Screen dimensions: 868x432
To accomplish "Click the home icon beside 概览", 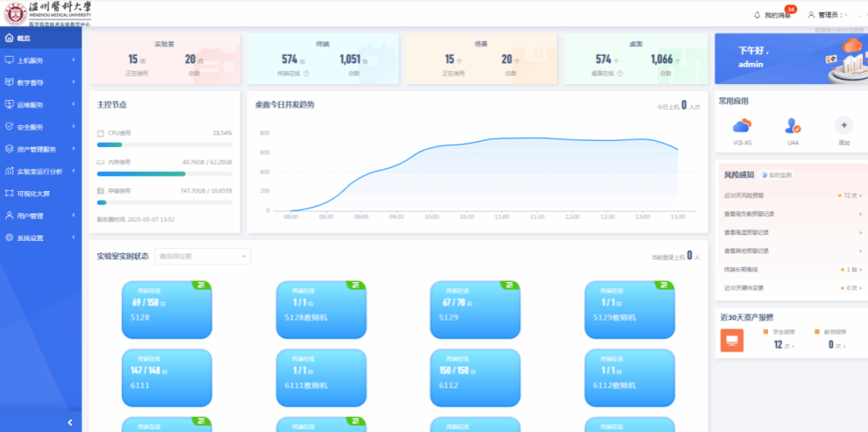I will click(9, 39).
